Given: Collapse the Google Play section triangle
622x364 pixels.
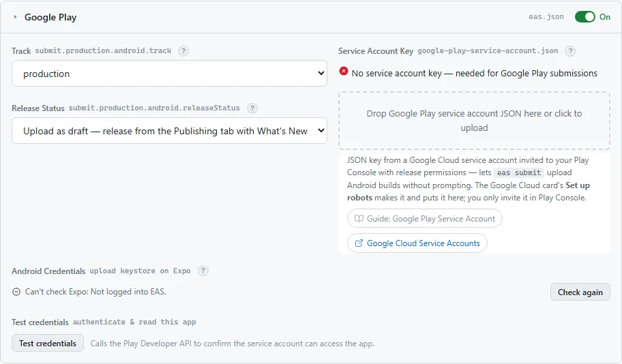Looking at the screenshot, I should point(15,17).
